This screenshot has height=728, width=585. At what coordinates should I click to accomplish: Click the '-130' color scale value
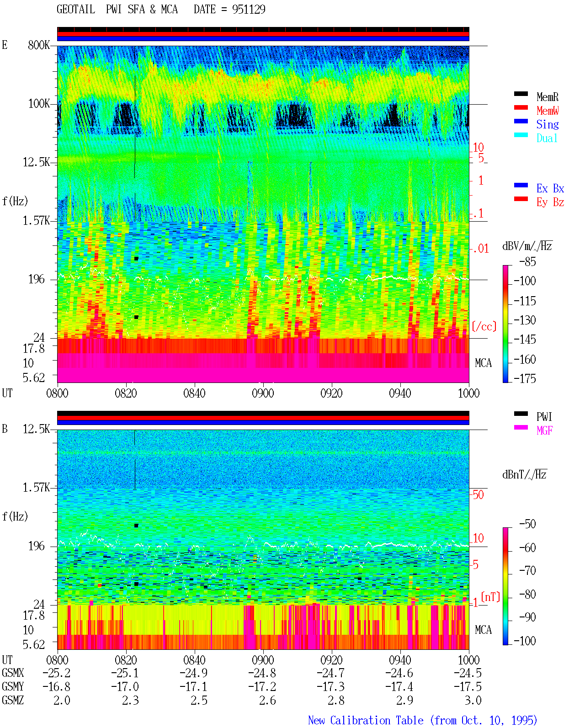(x=525, y=320)
